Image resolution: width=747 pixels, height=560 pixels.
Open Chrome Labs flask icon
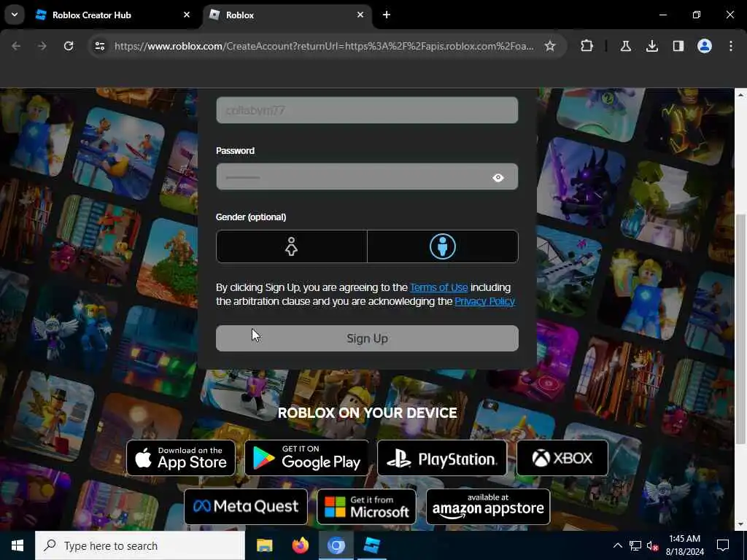pyautogui.click(x=625, y=46)
